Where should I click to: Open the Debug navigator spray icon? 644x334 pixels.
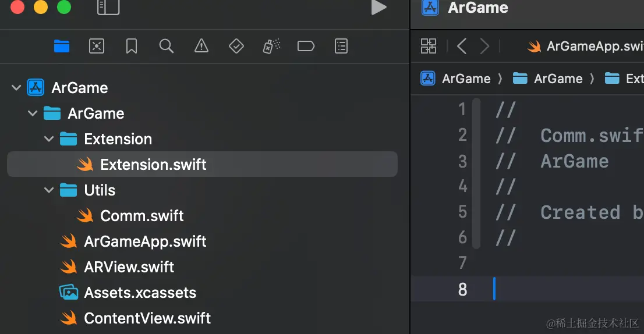point(271,46)
